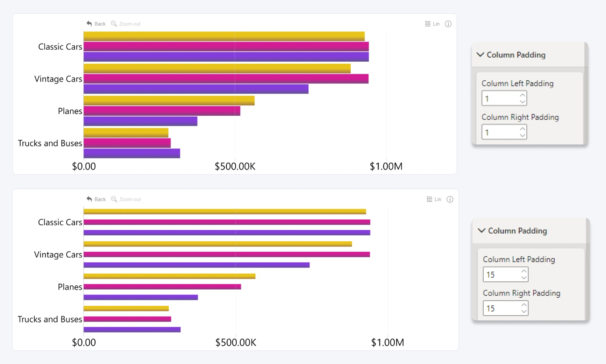Screen dimensions: 606x364
Task: Decrease Column Right Padding from 1
Action: (523, 135)
